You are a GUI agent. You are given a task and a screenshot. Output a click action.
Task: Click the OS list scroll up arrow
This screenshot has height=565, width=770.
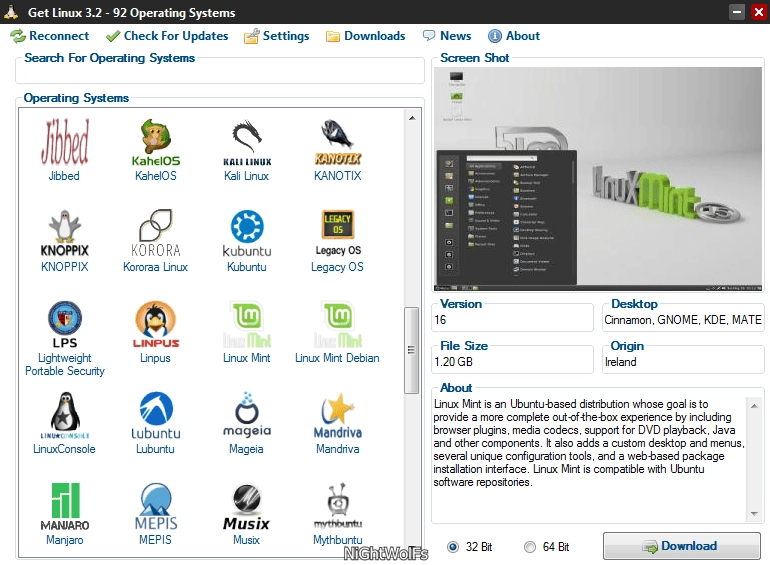pyautogui.click(x=412, y=118)
